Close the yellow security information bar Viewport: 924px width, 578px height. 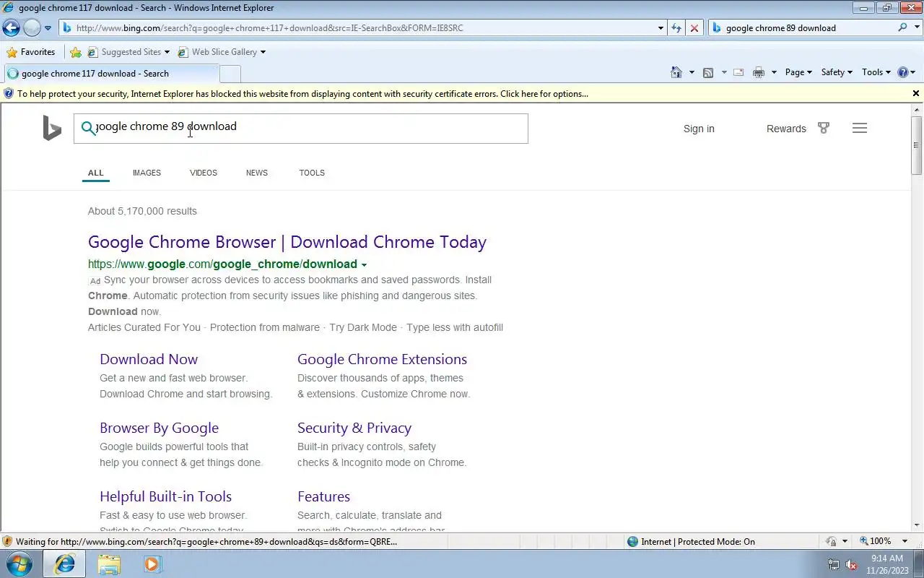coord(916,93)
